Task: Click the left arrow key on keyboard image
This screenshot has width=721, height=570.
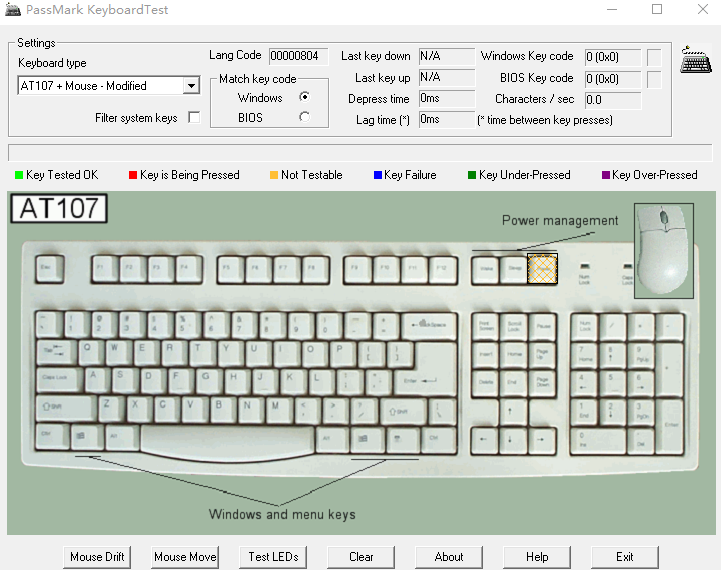Action: point(485,440)
